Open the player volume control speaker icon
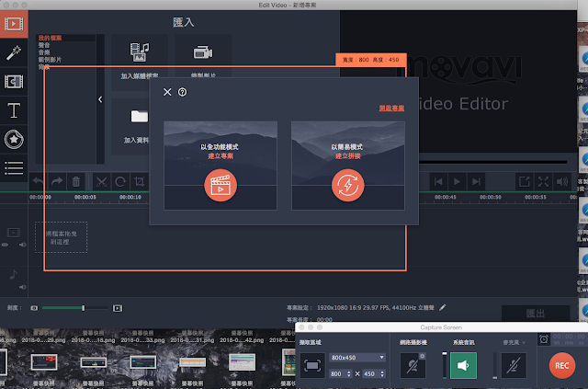 tap(562, 182)
